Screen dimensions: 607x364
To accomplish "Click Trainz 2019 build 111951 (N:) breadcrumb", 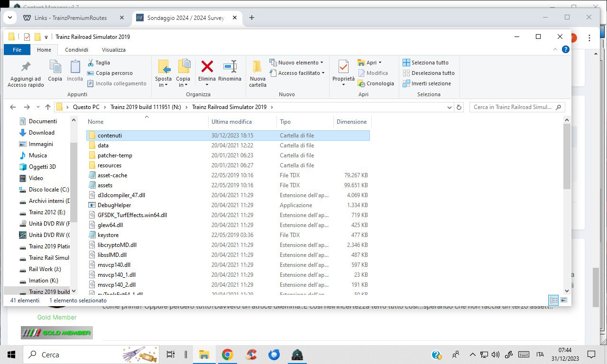I will coord(146,107).
